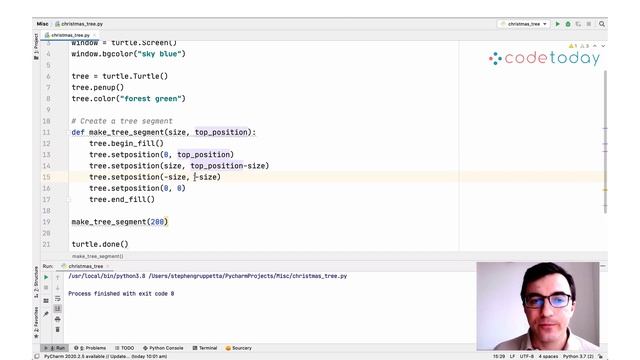
Task: Click the tree.begin_fill() code line
Action: coord(126,144)
